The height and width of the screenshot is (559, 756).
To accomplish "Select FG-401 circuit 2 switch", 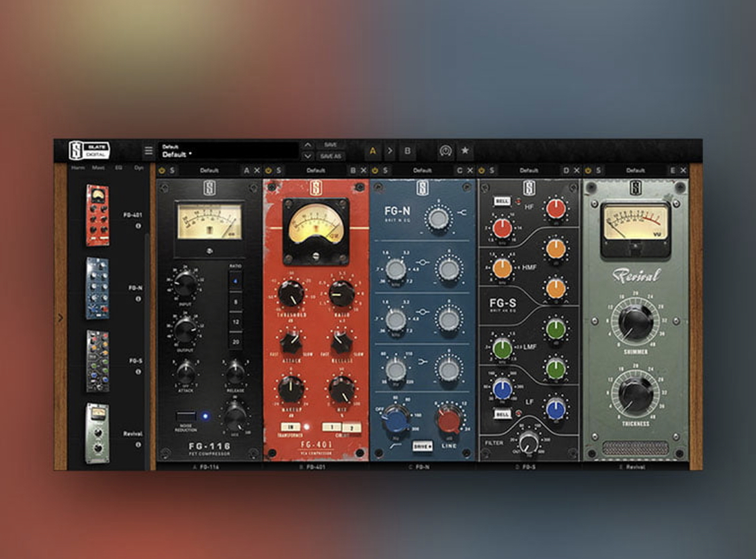I will coord(352,427).
